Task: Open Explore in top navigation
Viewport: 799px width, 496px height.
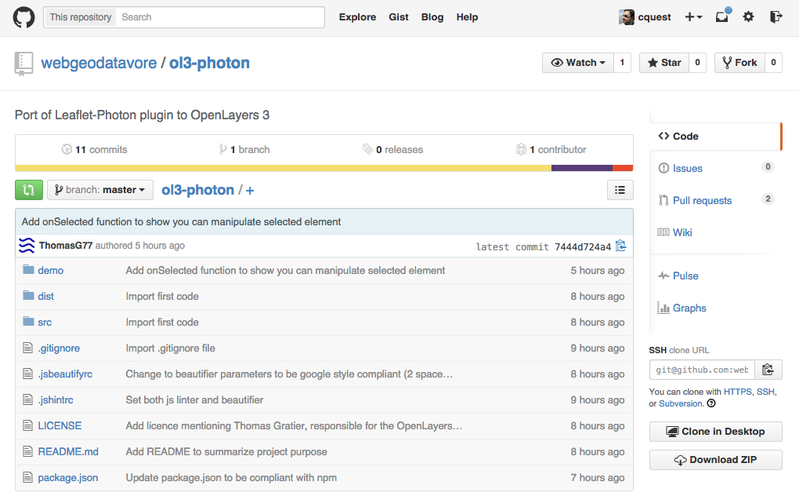Action: (357, 17)
